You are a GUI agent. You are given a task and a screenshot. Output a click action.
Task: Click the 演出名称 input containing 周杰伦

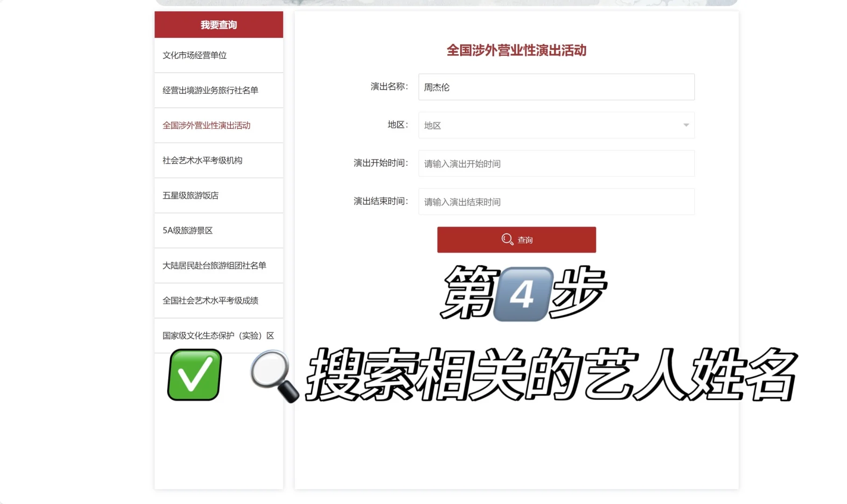[555, 87]
